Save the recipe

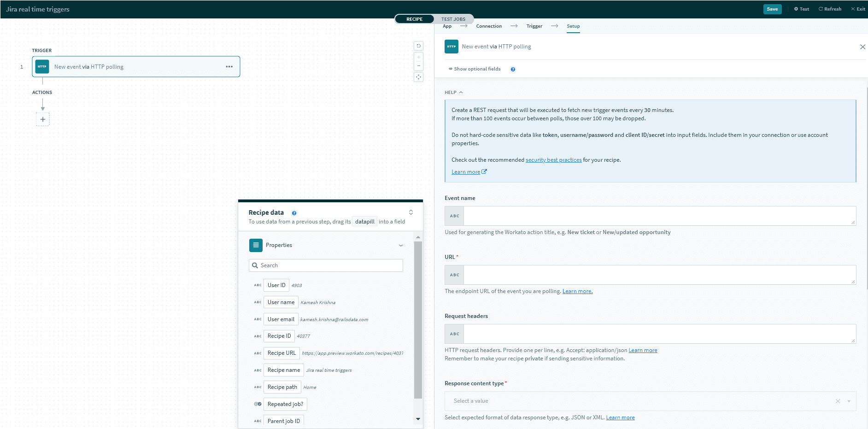(772, 9)
